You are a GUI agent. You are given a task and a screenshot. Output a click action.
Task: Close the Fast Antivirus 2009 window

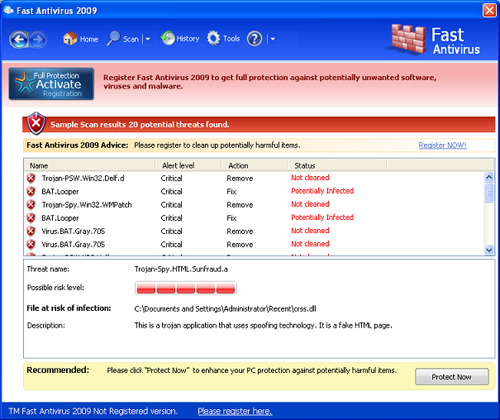click(x=489, y=10)
